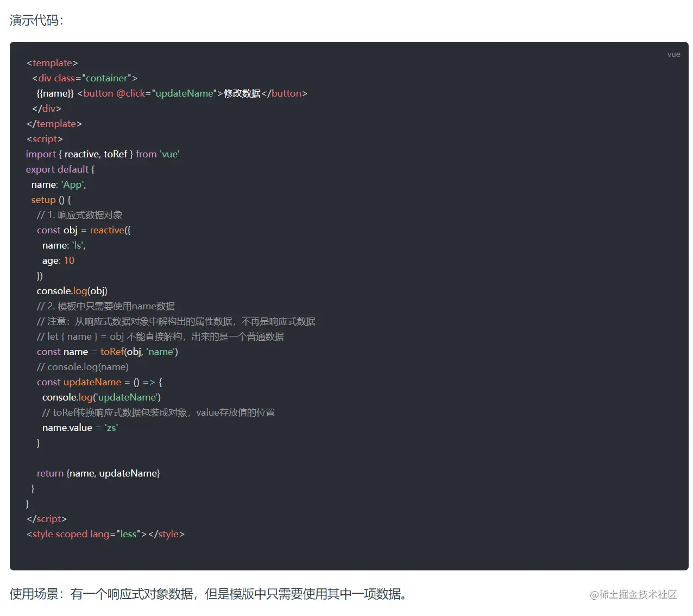Click the comment starting with '// 注意'
Screen dimensions: 693x616
click(176, 321)
